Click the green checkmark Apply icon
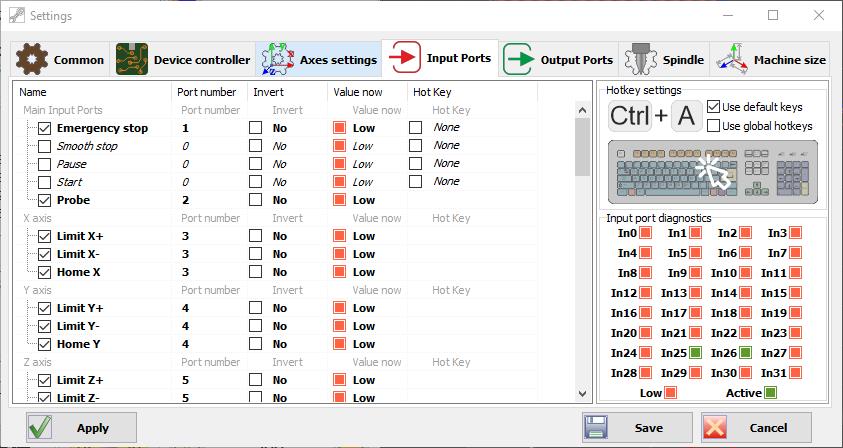 click(x=40, y=428)
